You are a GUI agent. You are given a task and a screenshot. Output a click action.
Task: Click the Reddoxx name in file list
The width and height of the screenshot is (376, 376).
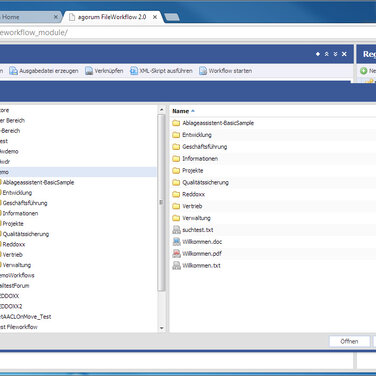tap(193, 194)
